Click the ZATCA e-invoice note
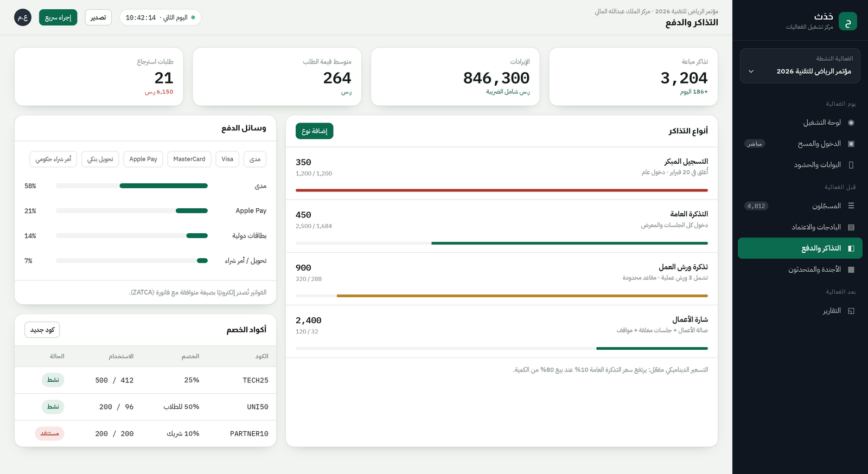This screenshot has height=474, width=868. pos(197,292)
